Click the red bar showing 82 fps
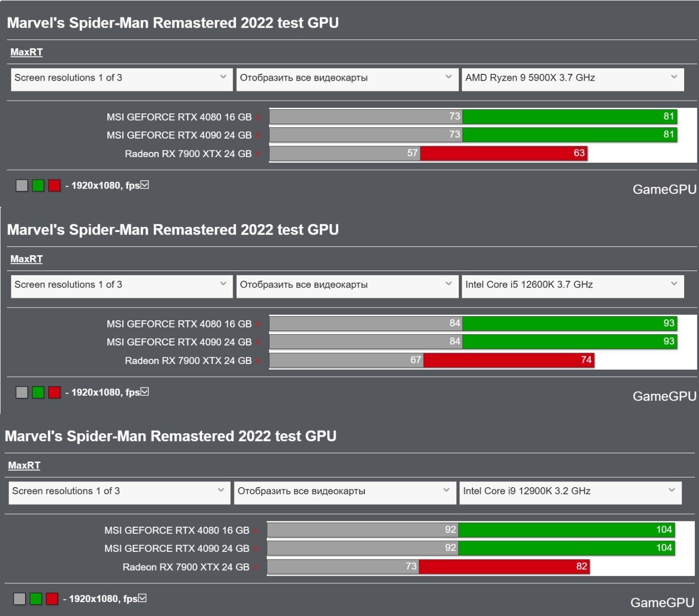The height and width of the screenshot is (616, 699). pyautogui.click(x=504, y=566)
